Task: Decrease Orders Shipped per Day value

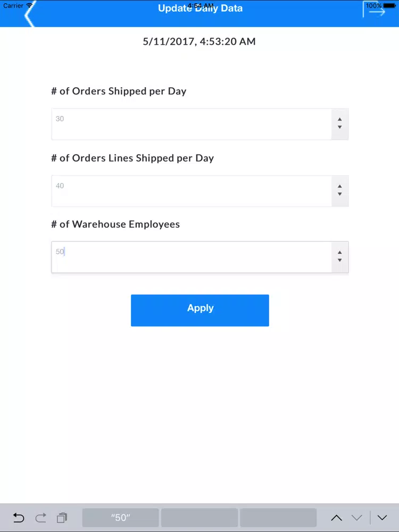Action: click(339, 128)
